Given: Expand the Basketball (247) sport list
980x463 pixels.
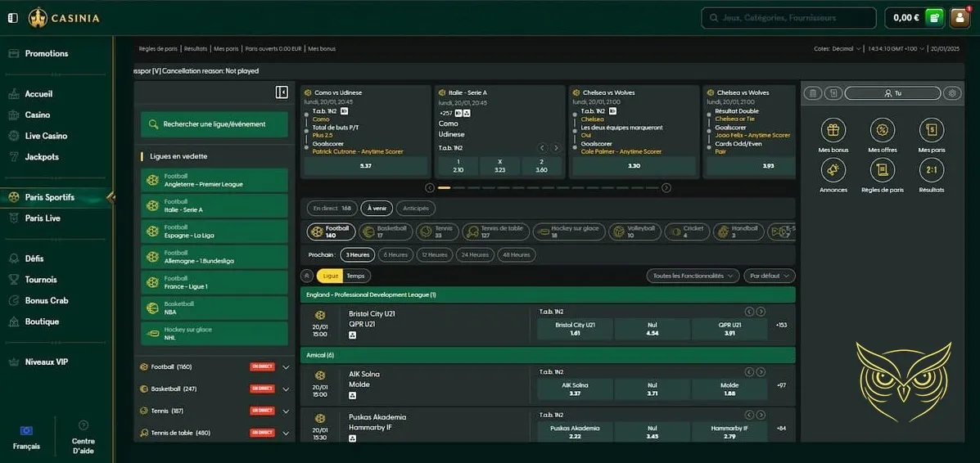Looking at the screenshot, I should pos(286,389).
